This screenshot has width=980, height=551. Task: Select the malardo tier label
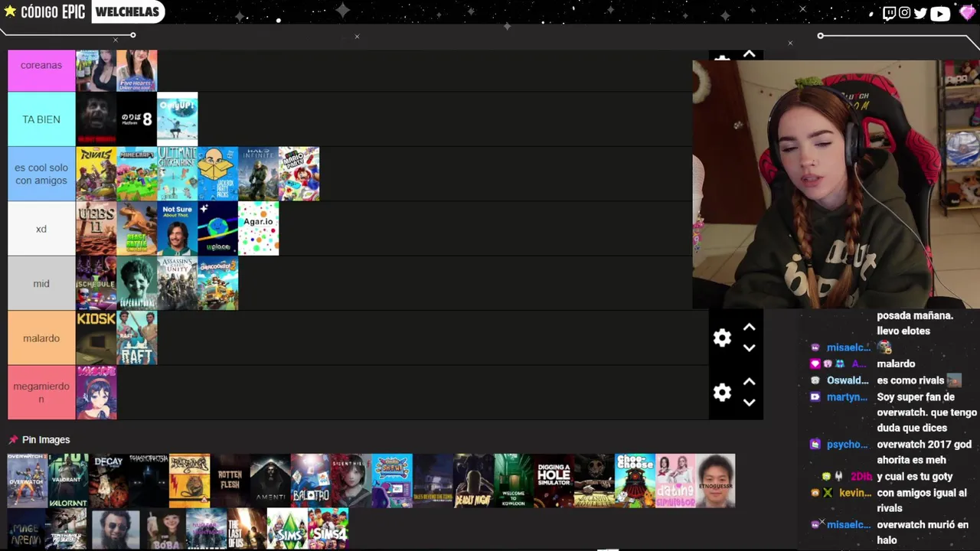click(x=41, y=338)
